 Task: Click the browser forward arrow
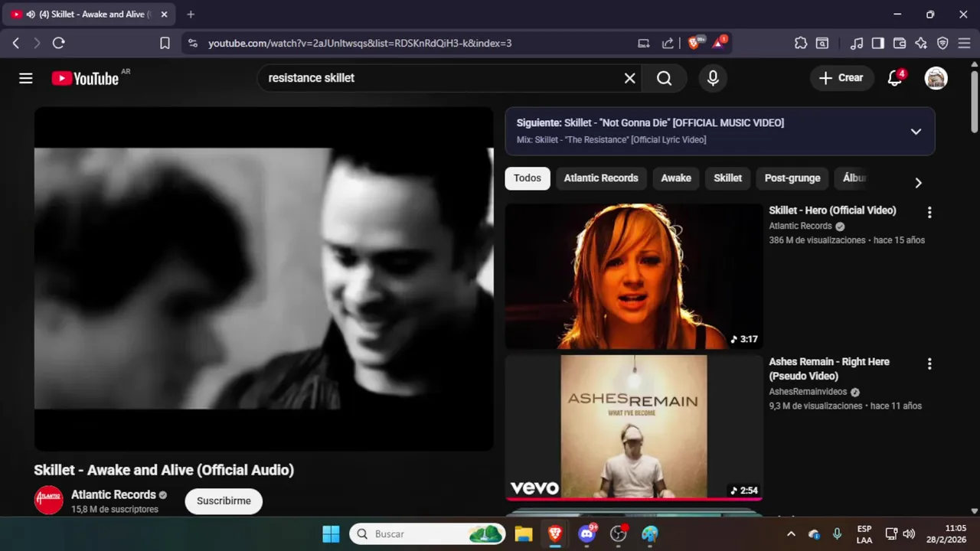[x=37, y=44]
